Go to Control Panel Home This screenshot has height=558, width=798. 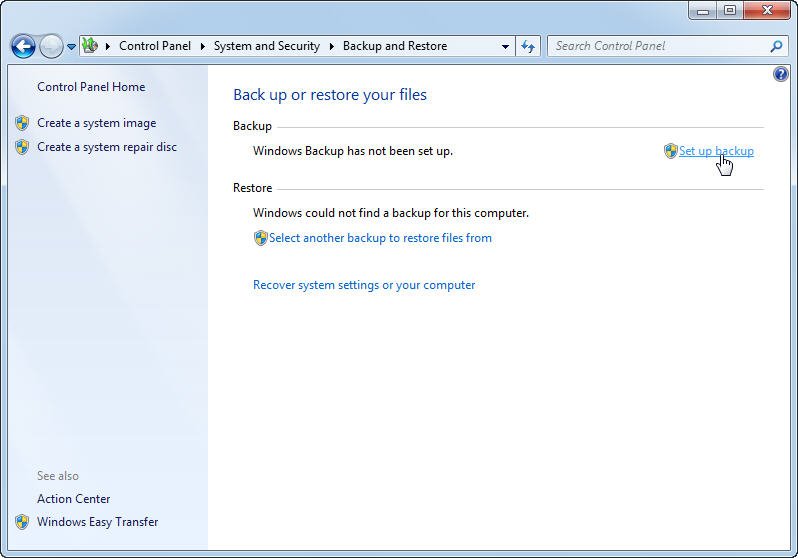point(91,87)
